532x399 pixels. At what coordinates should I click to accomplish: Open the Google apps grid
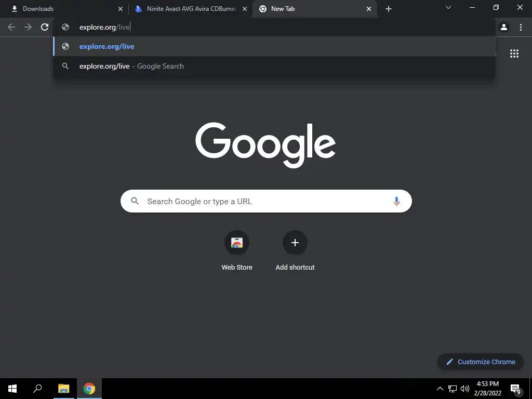[514, 54]
